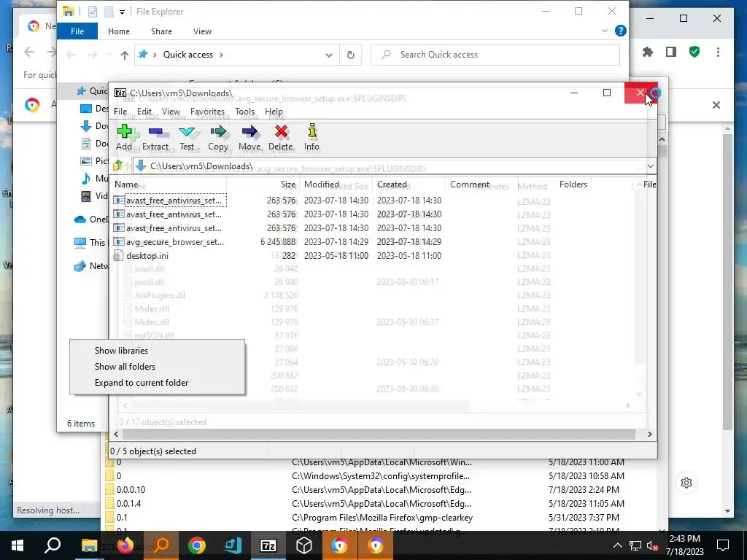Run the Test tool in 7-Zip
747x560 pixels.
187,138
